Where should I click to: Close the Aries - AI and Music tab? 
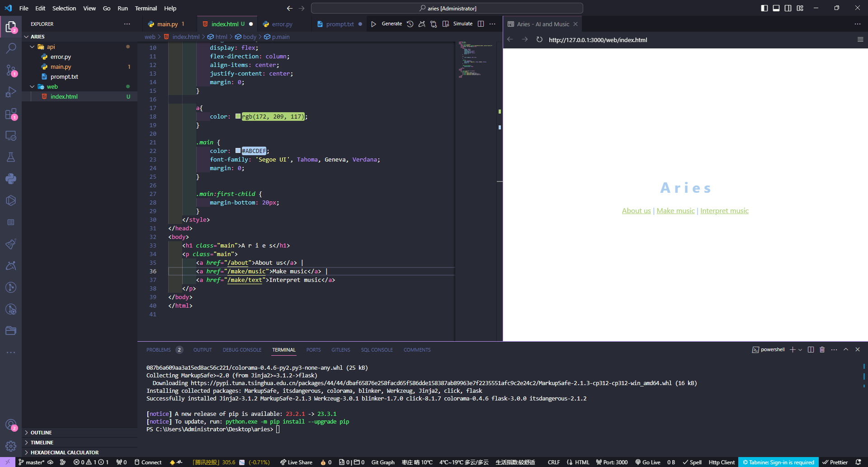click(x=576, y=24)
